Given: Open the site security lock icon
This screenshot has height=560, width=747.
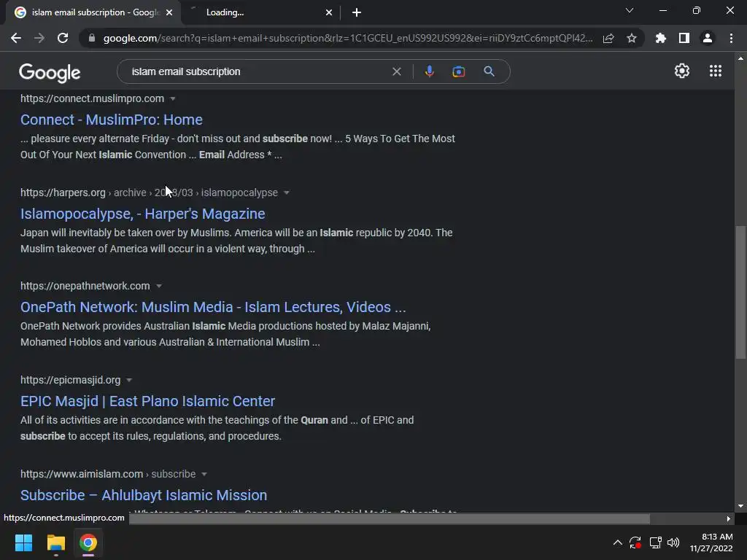Looking at the screenshot, I should click(92, 38).
